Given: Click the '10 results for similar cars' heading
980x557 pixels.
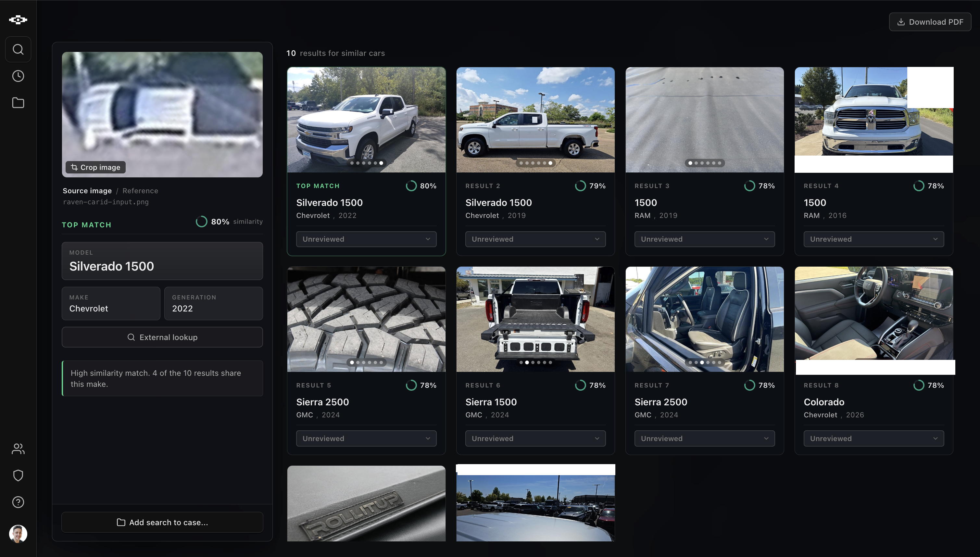Looking at the screenshot, I should point(335,53).
